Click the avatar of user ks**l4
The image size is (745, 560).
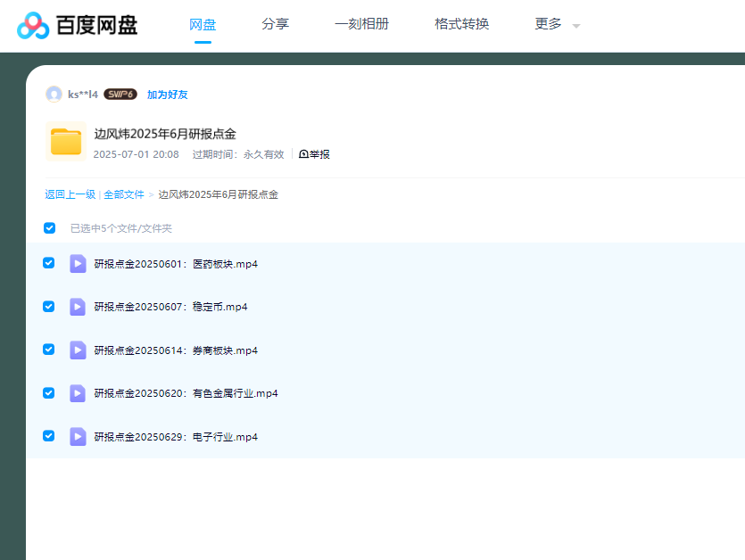tap(53, 94)
